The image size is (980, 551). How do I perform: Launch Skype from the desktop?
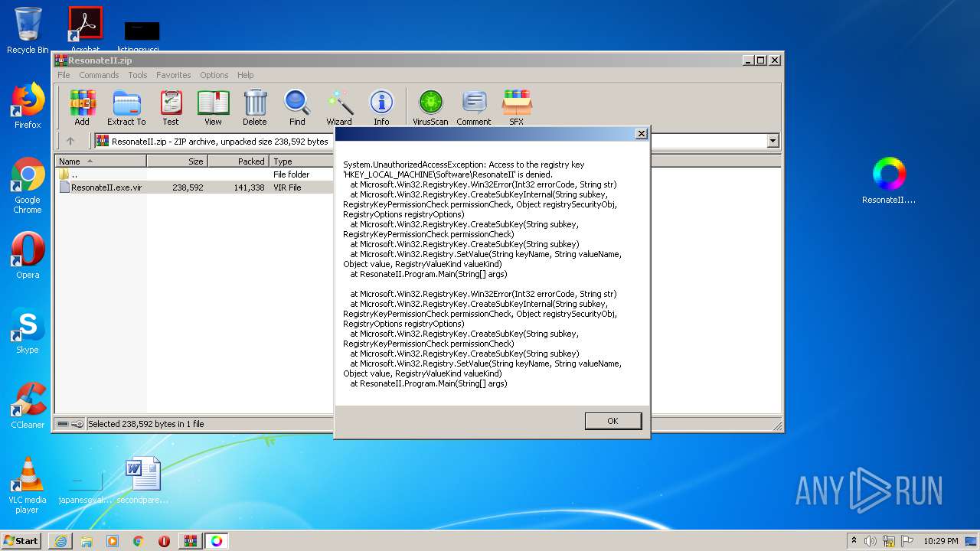click(28, 331)
